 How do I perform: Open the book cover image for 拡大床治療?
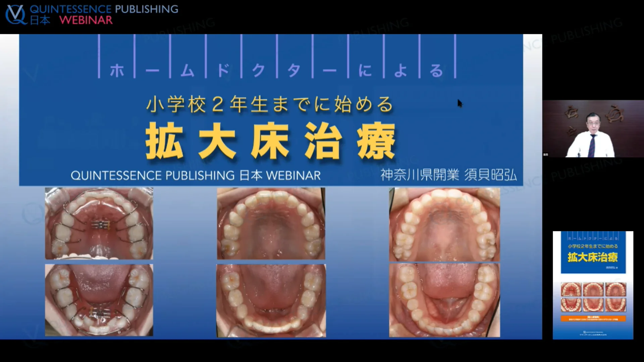coord(593,285)
